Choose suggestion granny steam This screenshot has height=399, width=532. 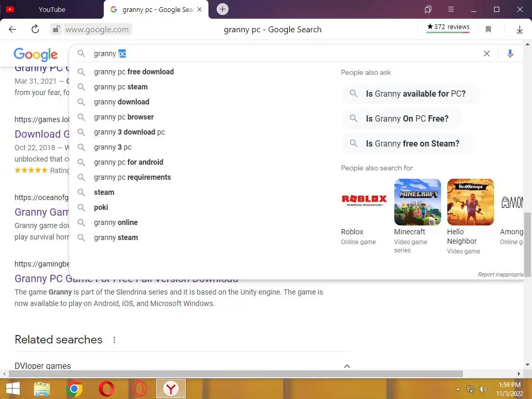[x=116, y=237]
